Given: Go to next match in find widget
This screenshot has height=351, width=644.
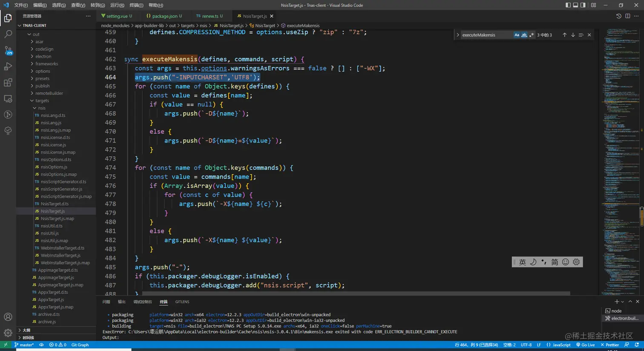Looking at the screenshot, I should pos(573,35).
